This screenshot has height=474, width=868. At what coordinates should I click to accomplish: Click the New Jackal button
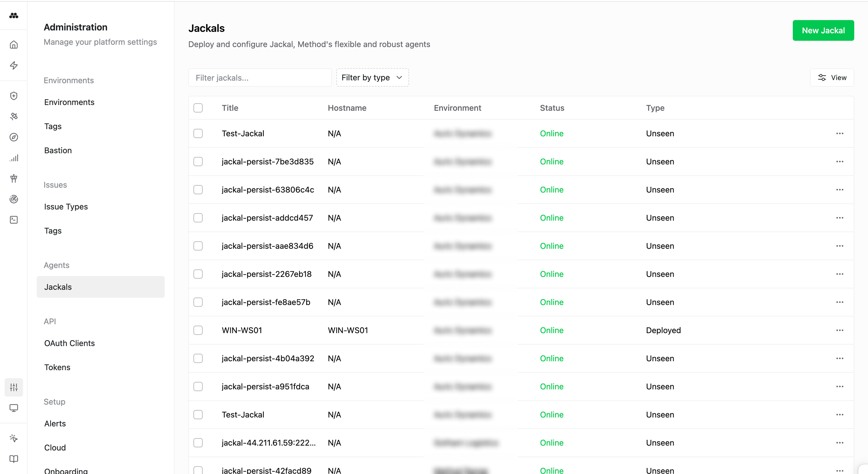[823, 31]
